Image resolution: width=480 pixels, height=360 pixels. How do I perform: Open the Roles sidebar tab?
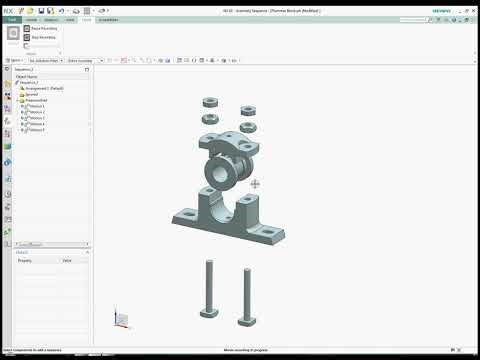point(7,232)
